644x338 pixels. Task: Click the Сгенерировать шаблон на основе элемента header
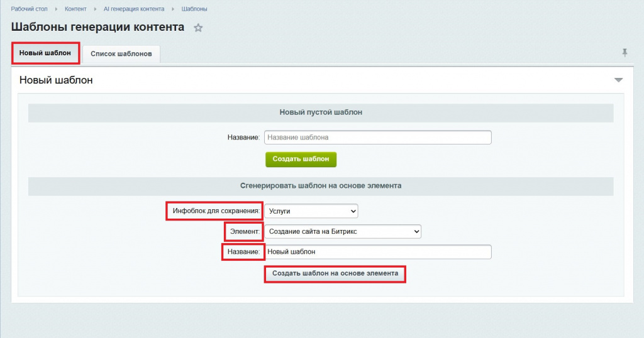tap(321, 186)
